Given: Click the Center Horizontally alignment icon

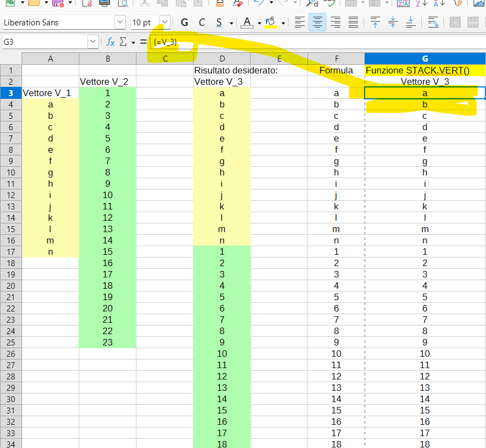Looking at the screenshot, I should pyautogui.click(x=317, y=23).
